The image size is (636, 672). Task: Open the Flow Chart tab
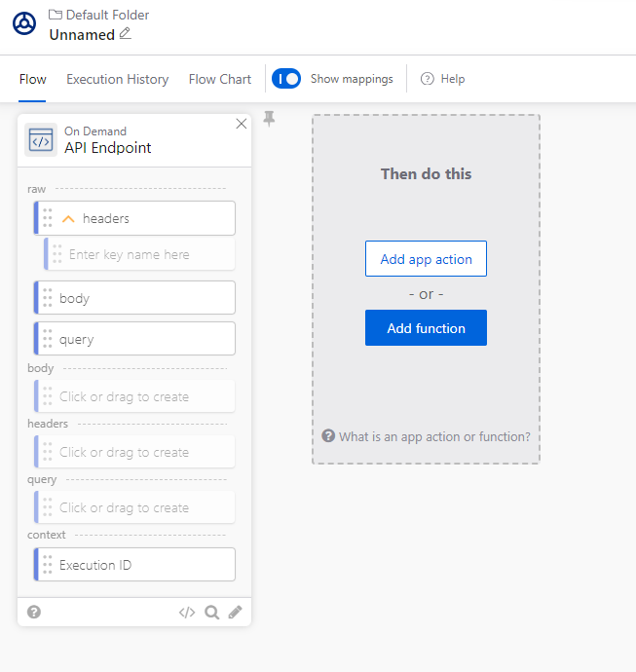coord(220,79)
